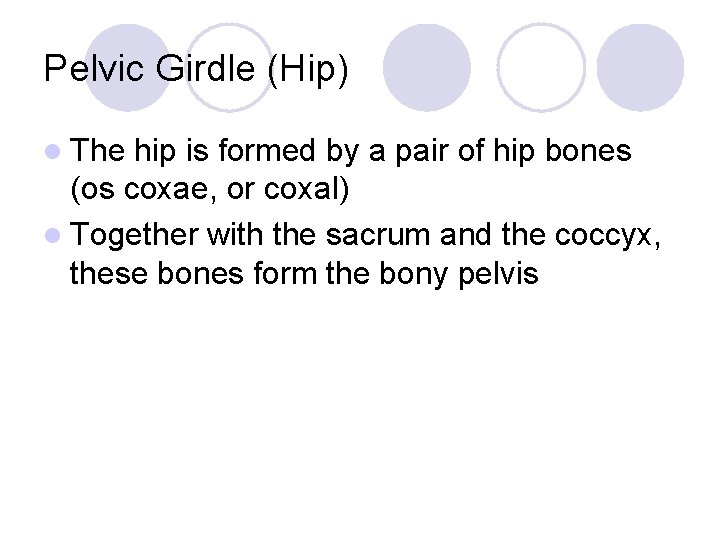Click the middle filled lavender circle
The height and width of the screenshot is (540, 720).
point(428,66)
